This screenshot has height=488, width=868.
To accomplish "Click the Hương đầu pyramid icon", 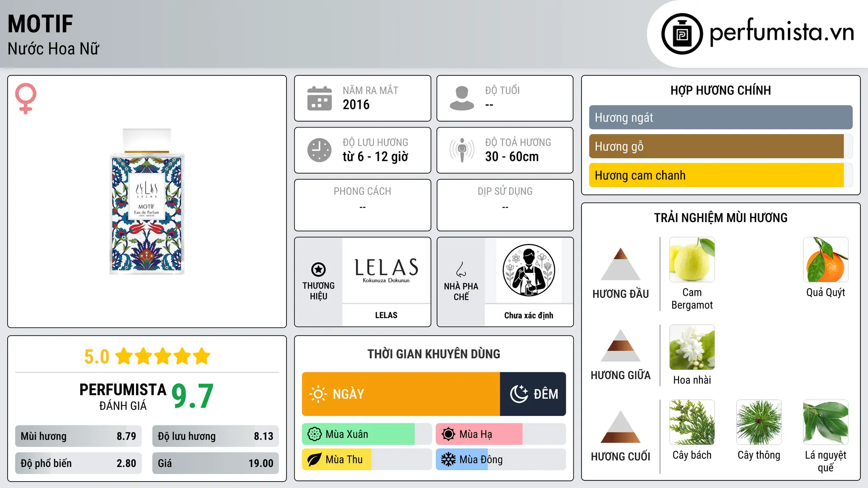I will tap(620, 264).
